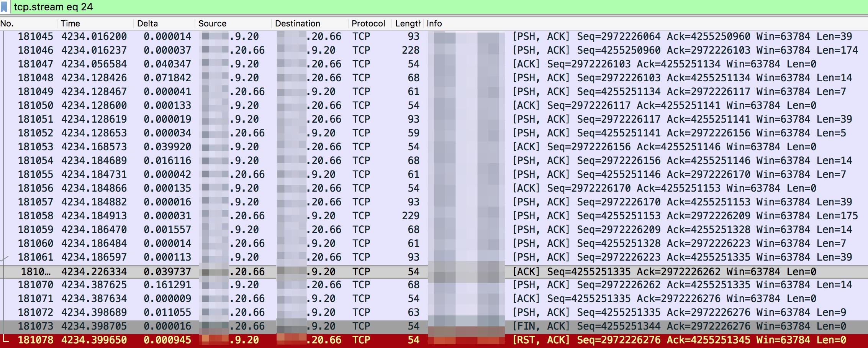Click the delta value 0.040347
The height and width of the screenshot is (348, 868).
click(x=167, y=64)
